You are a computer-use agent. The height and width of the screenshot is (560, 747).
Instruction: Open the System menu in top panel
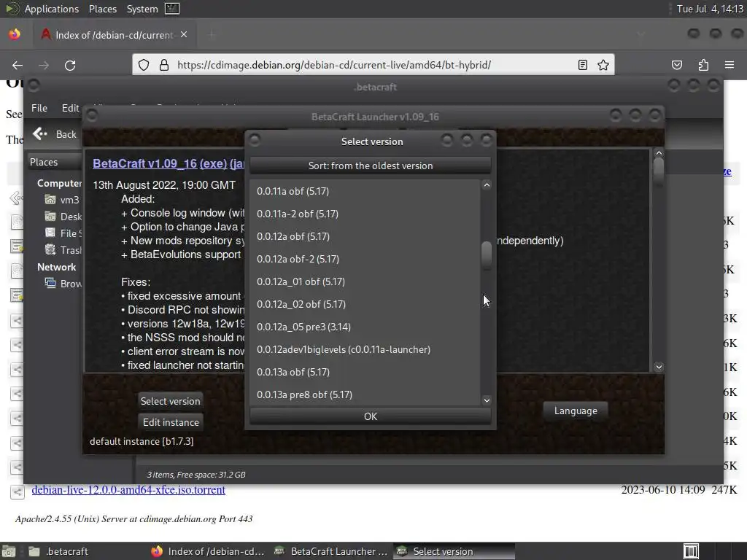click(142, 9)
